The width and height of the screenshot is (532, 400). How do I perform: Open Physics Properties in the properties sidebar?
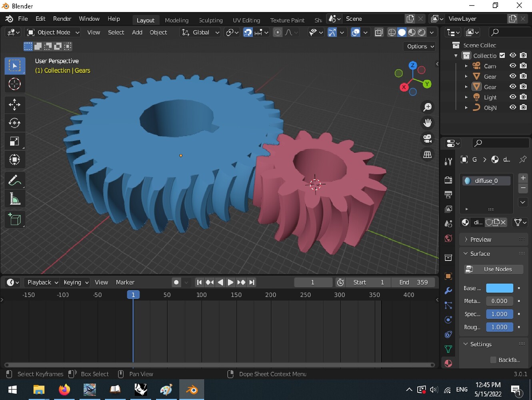point(448,320)
